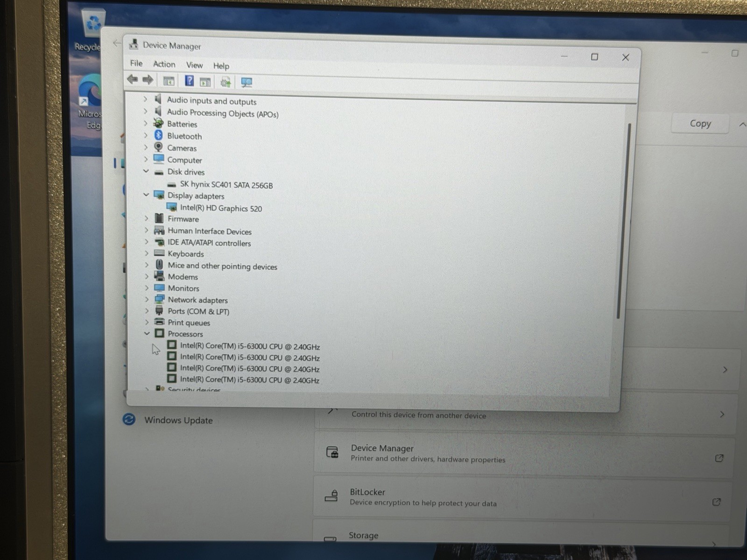Select SK hynix SC401 SATA 256GB
Image resolution: width=747 pixels, height=560 pixels.
pyautogui.click(x=226, y=185)
